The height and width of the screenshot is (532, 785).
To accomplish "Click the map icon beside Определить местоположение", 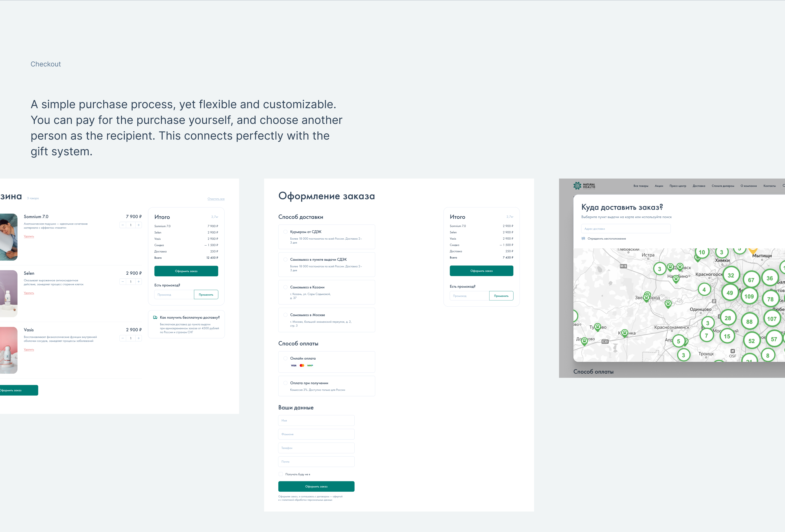I will pos(583,239).
